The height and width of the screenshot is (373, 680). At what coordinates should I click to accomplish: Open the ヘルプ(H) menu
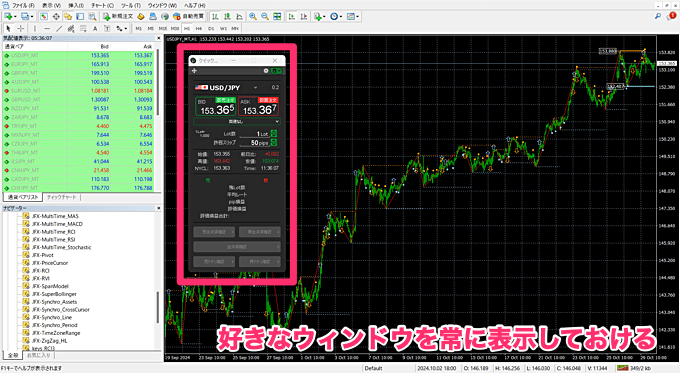tap(195, 5)
